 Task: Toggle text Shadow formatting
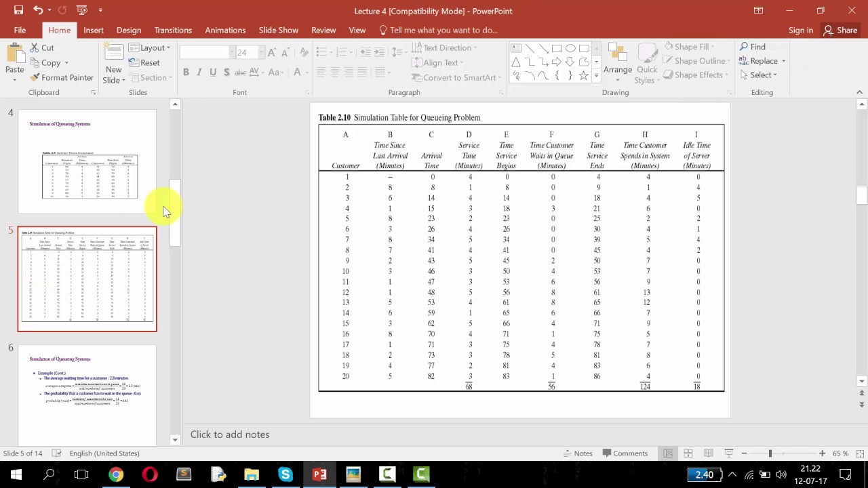coord(226,72)
